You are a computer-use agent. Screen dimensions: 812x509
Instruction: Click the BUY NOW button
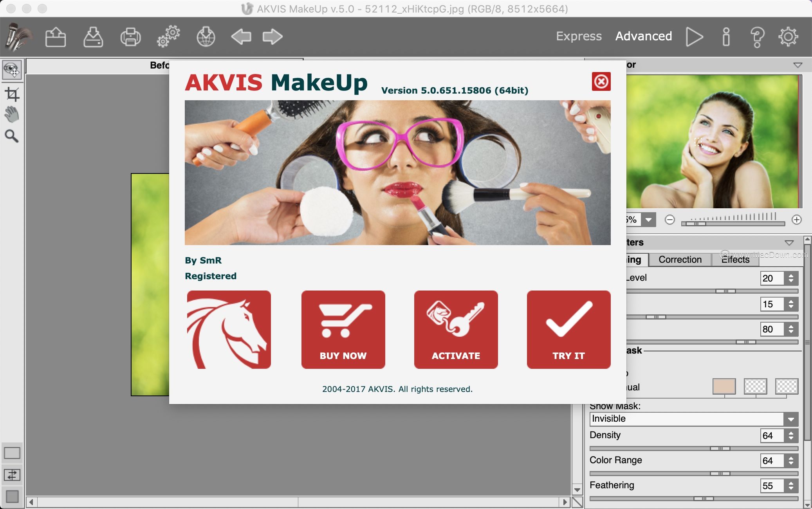[x=343, y=329]
